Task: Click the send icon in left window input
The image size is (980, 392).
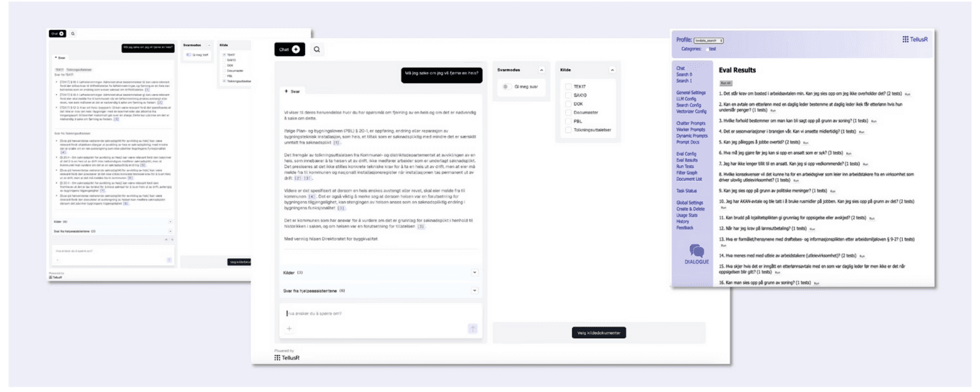Action: pos(169,260)
